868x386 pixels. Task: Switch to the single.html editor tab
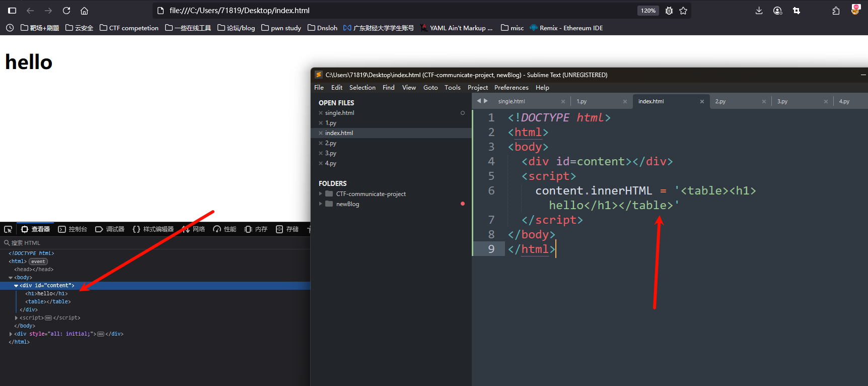(x=512, y=101)
